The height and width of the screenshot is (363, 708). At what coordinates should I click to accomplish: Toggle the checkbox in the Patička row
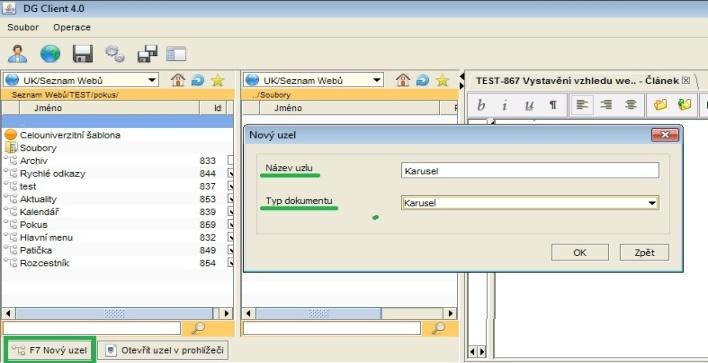230,250
